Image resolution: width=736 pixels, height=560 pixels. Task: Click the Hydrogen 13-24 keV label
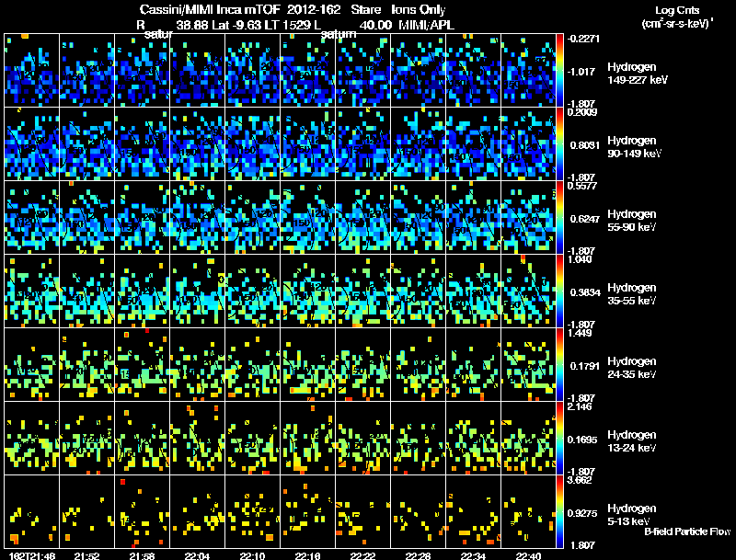click(x=632, y=441)
